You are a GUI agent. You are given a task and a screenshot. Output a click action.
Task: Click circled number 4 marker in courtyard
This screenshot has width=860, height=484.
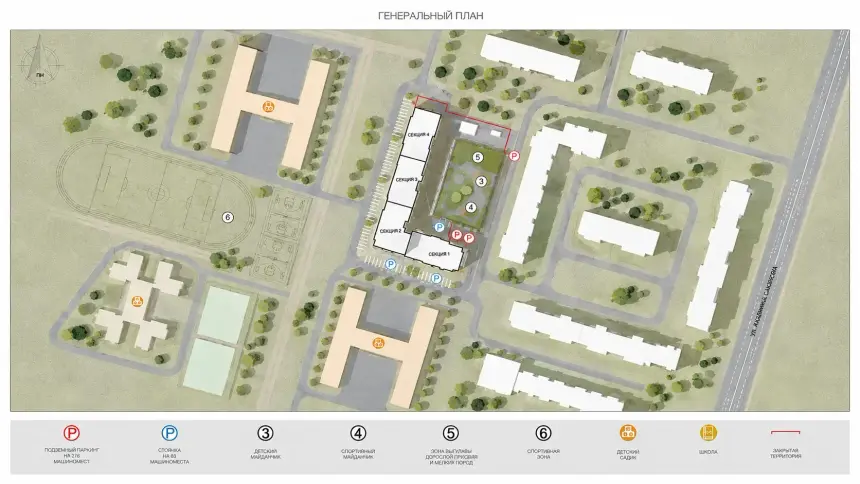[470, 207]
